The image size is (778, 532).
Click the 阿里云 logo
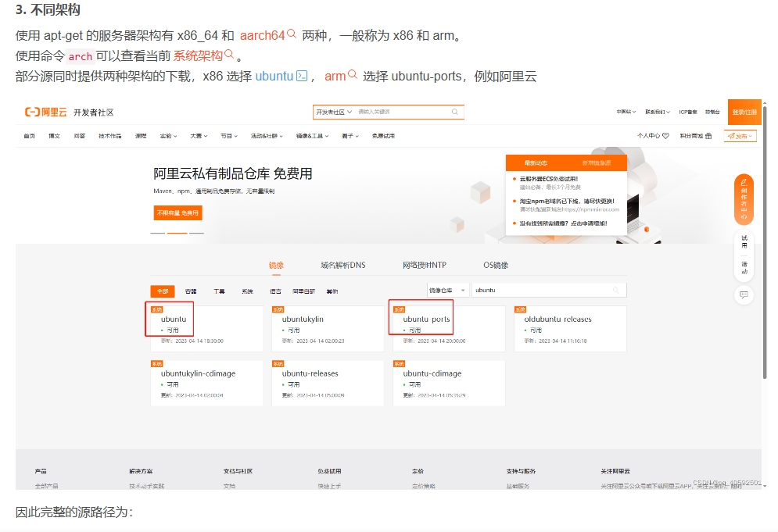pyautogui.click(x=45, y=112)
